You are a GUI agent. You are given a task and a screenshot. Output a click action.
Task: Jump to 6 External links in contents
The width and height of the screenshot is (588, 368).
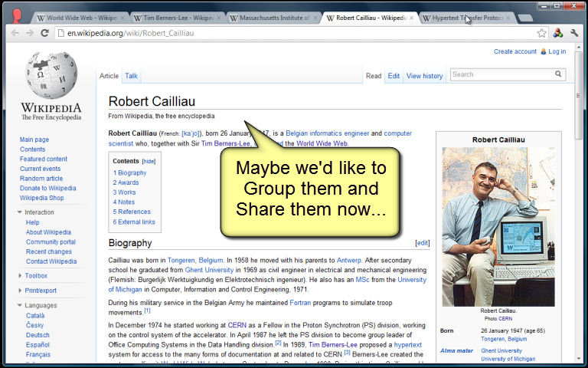(134, 222)
